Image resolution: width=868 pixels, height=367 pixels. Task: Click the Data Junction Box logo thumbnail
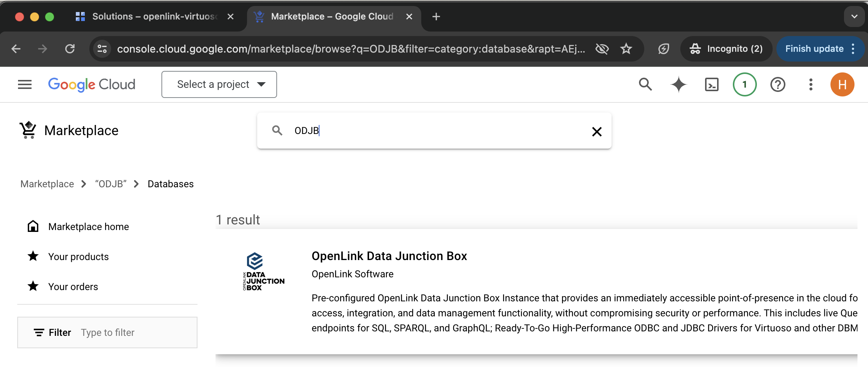click(x=264, y=271)
